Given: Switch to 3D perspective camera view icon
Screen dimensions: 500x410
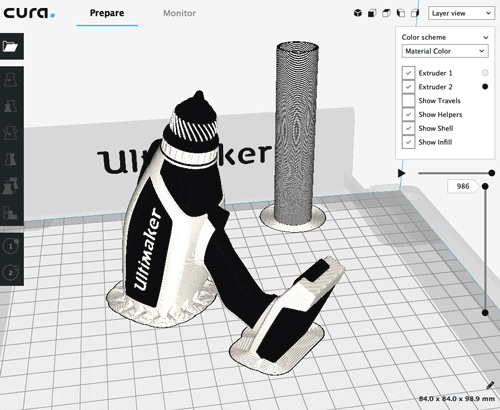Looking at the screenshot, I should (x=358, y=13).
